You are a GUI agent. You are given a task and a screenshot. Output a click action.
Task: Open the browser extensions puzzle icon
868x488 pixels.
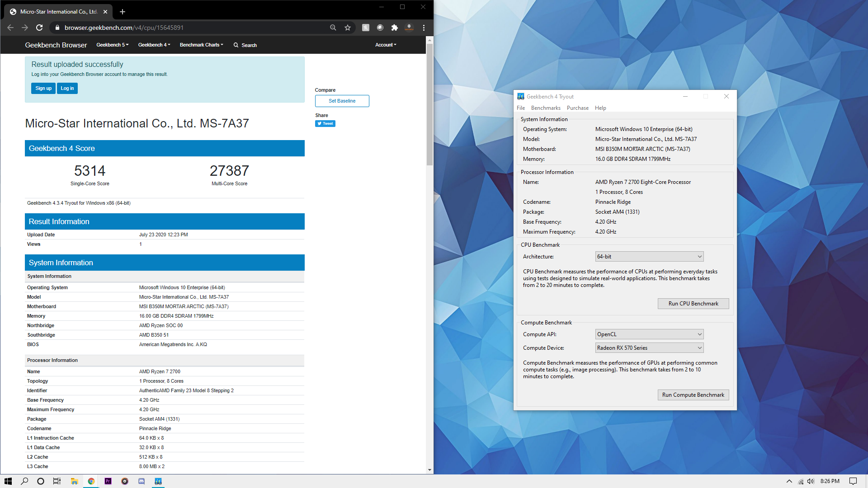tap(395, 28)
